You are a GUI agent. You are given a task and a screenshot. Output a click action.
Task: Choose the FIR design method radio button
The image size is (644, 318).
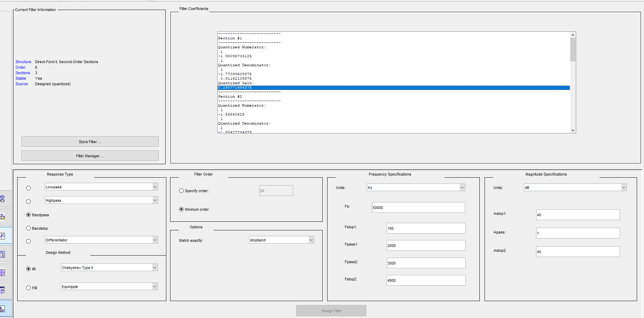[x=29, y=288]
